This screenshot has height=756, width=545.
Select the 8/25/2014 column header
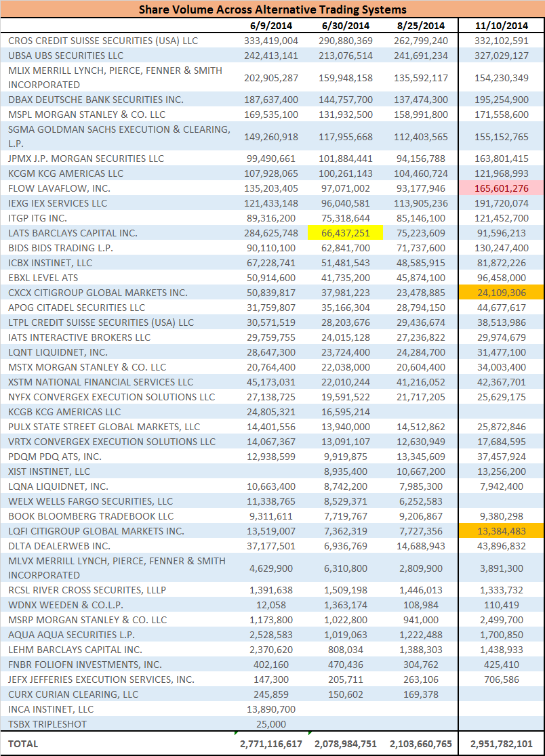click(421, 26)
